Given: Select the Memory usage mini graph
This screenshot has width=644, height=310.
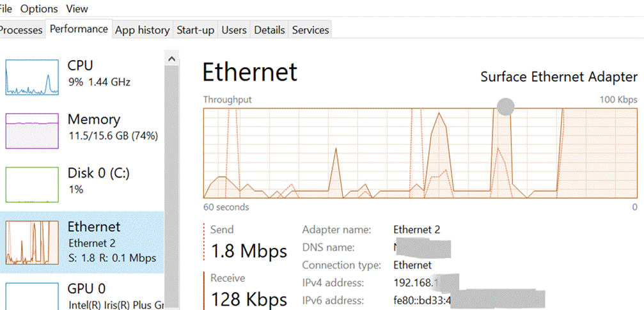Looking at the screenshot, I should [x=32, y=131].
